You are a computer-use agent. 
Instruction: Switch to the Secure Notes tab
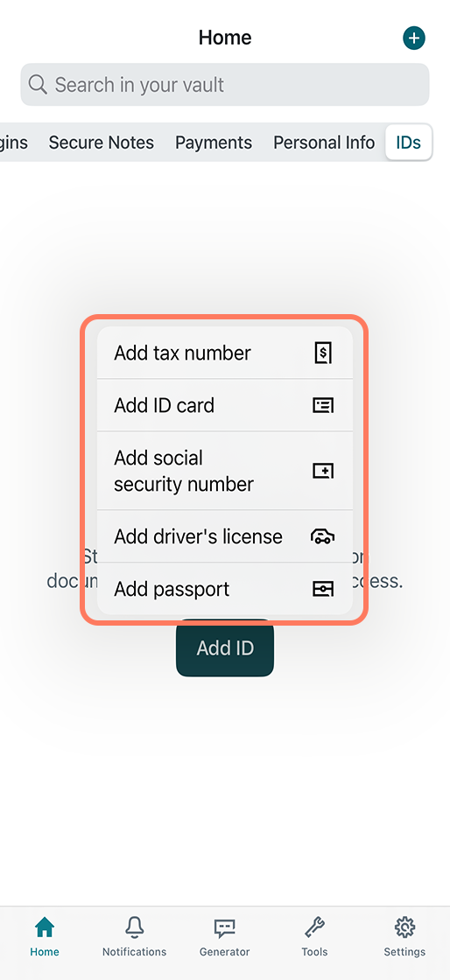pos(102,143)
